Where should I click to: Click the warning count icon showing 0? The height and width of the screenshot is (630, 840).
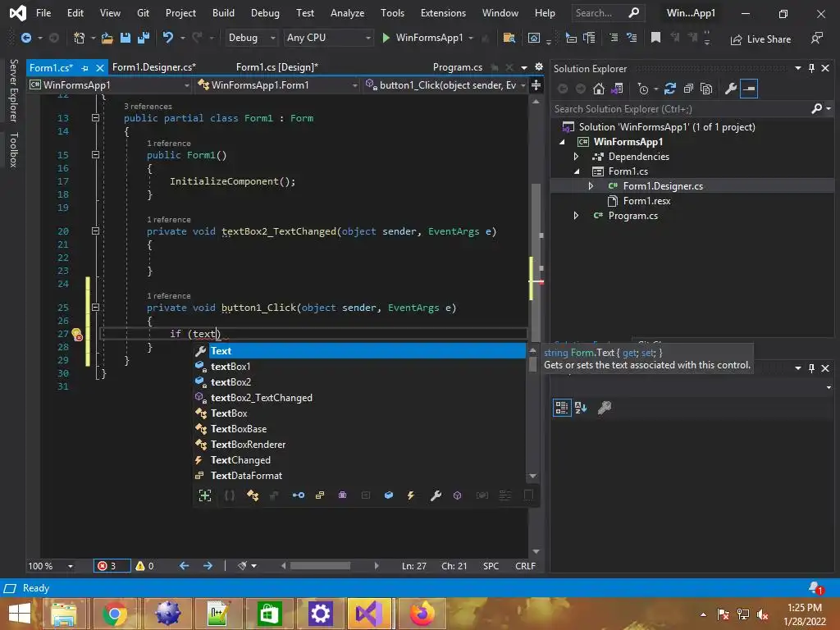(x=139, y=566)
